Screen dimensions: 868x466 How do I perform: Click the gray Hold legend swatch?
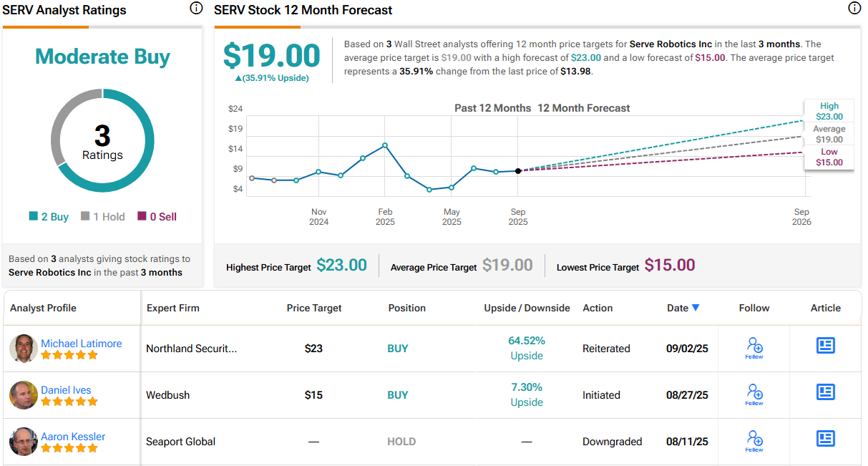tap(85, 216)
